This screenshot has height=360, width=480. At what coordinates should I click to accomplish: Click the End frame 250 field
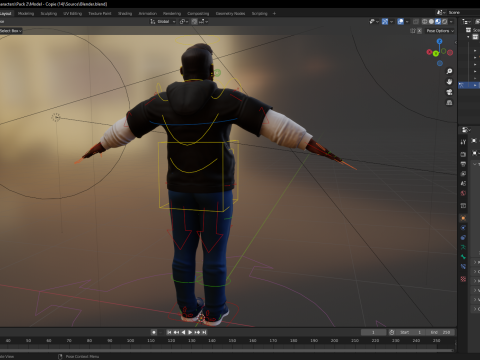(441, 332)
